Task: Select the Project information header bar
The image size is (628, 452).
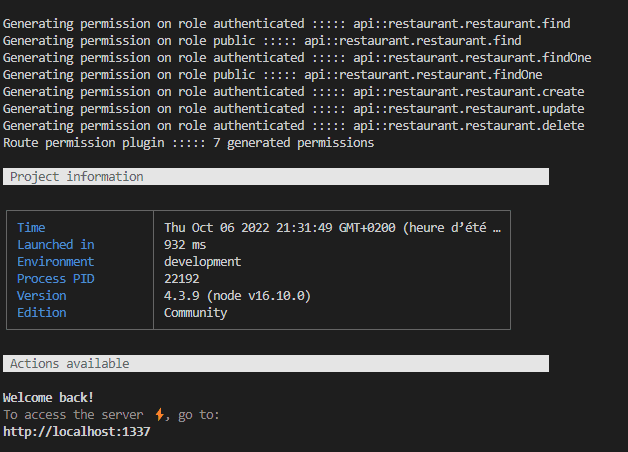Action: tap(276, 177)
